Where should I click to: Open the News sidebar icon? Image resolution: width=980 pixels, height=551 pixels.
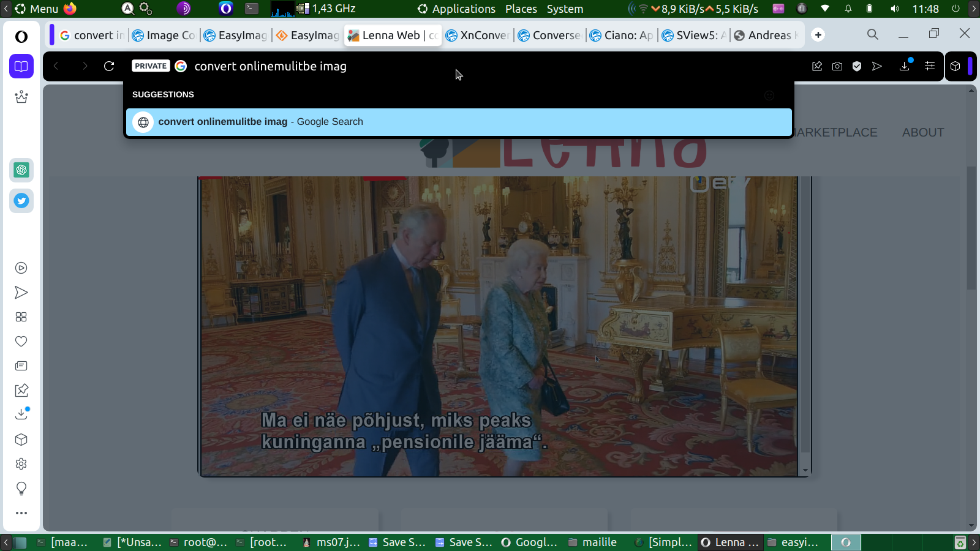pos(21,365)
